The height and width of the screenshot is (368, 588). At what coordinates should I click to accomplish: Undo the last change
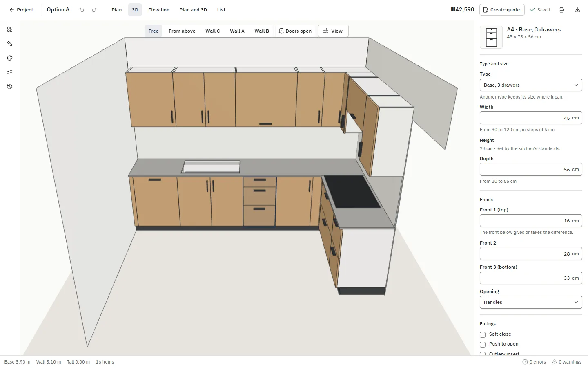point(82,10)
